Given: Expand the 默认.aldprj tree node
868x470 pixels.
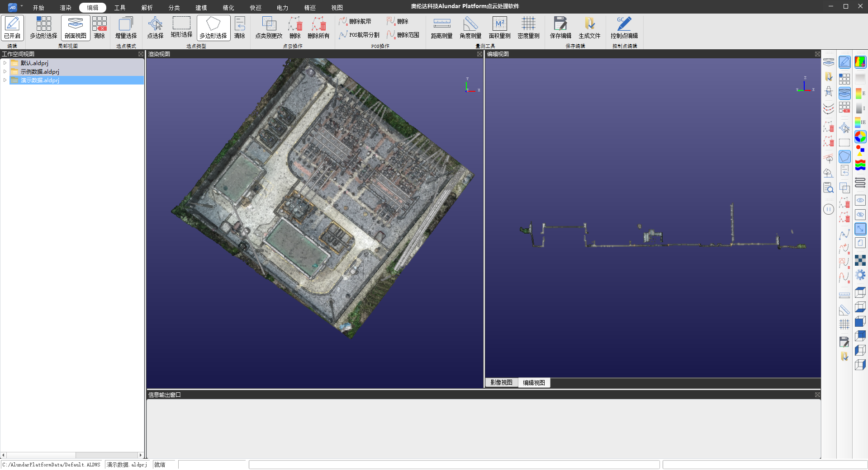Looking at the screenshot, I should coord(5,63).
